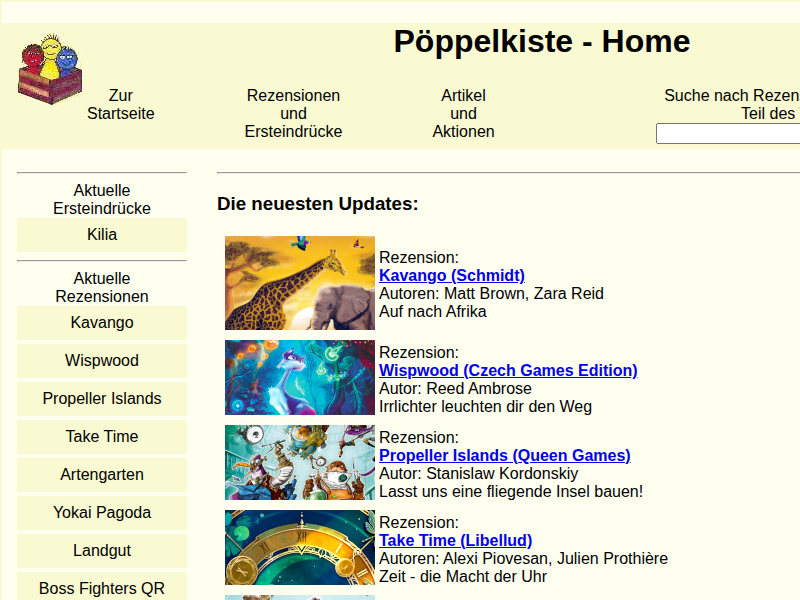The image size is (800, 600).
Task: Select Landgut sidebar entry
Action: click(x=102, y=550)
